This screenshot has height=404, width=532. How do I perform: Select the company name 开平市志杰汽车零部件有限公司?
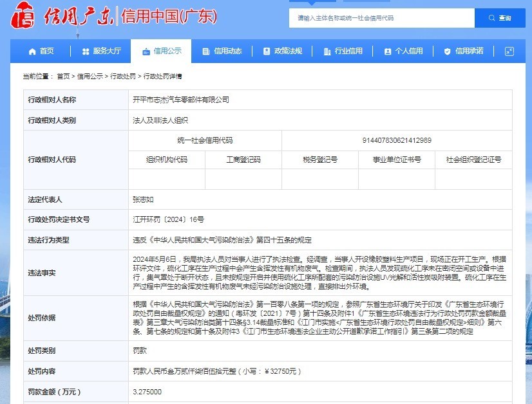(x=180, y=100)
